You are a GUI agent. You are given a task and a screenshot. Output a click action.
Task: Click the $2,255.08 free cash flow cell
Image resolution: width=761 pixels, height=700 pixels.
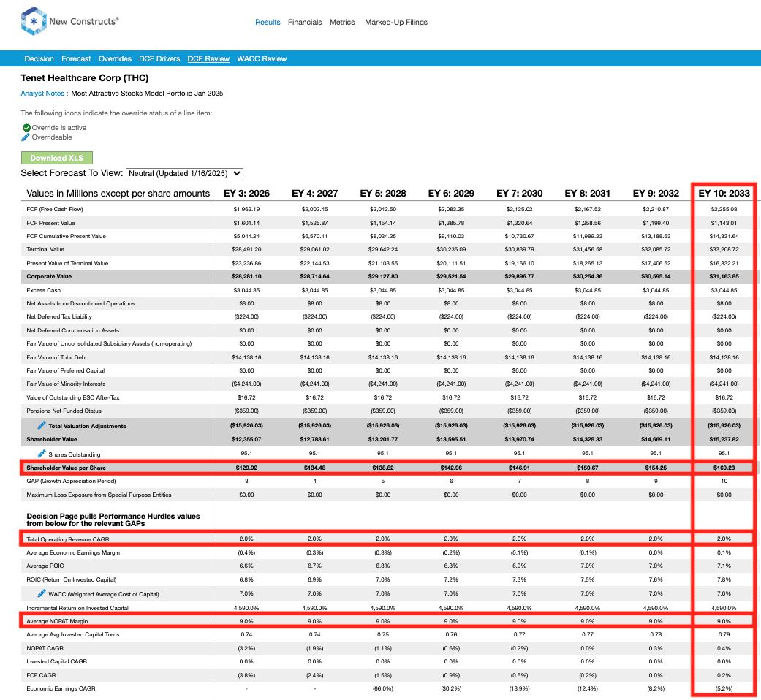coord(724,209)
